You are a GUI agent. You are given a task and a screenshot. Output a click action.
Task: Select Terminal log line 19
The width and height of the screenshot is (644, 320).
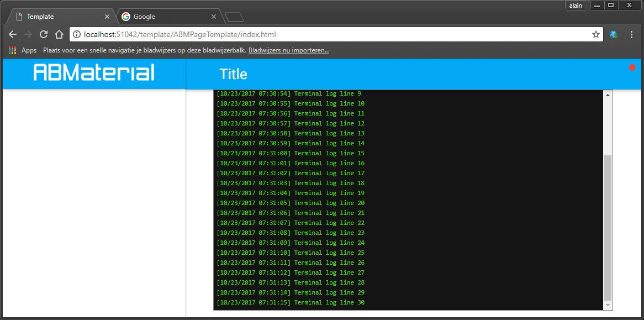291,193
